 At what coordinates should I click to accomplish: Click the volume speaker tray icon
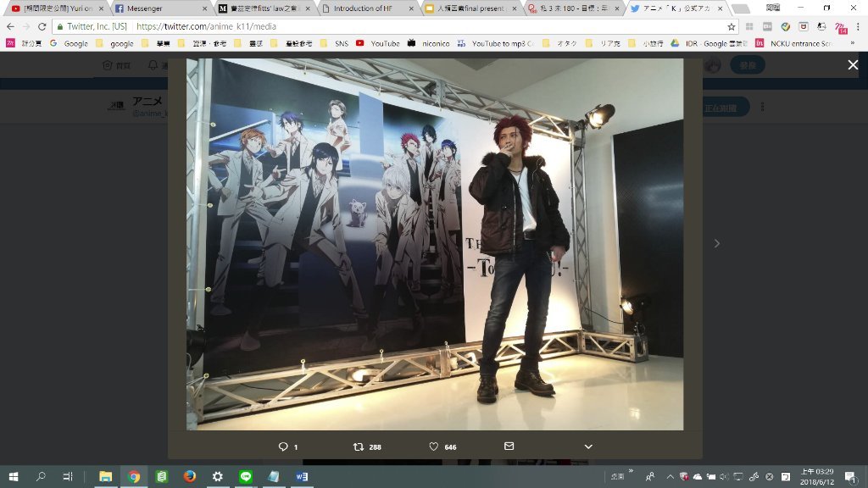pyautogui.click(x=724, y=476)
